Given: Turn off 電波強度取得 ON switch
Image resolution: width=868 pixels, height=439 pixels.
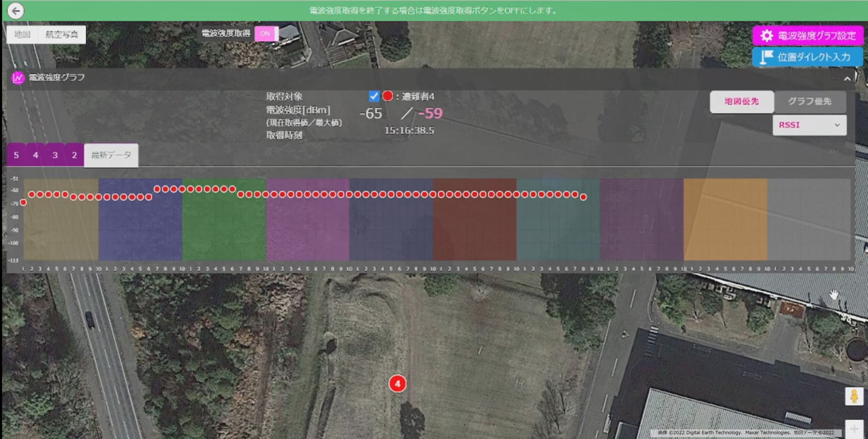Looking at the screenshot, I should [266, 33].
